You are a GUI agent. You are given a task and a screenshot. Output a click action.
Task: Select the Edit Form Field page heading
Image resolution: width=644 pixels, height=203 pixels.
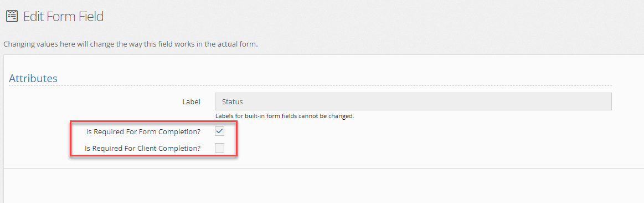[x=63, y=17]
